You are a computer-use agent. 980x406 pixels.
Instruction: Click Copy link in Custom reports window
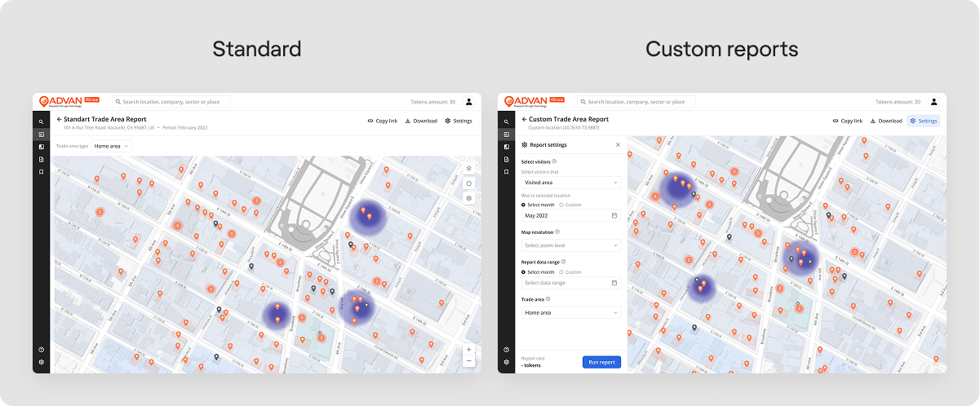(x=848, y=121)
